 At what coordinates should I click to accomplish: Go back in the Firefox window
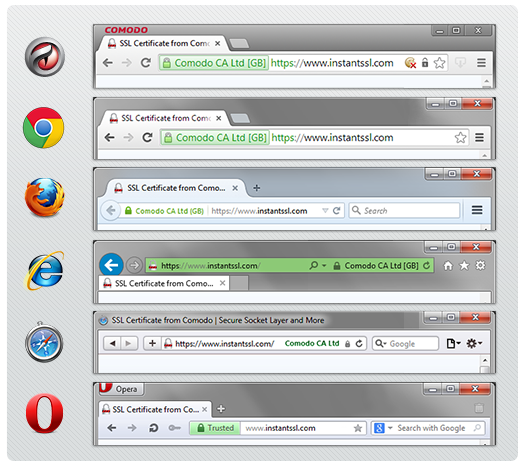click(111, 210)
